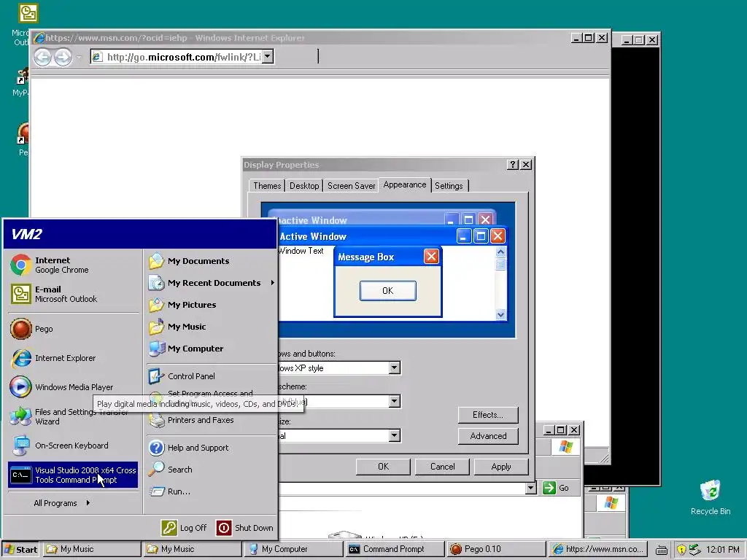Open Files and Settings Transfer Wizard

pyautogui.click(x=74, y=416)
